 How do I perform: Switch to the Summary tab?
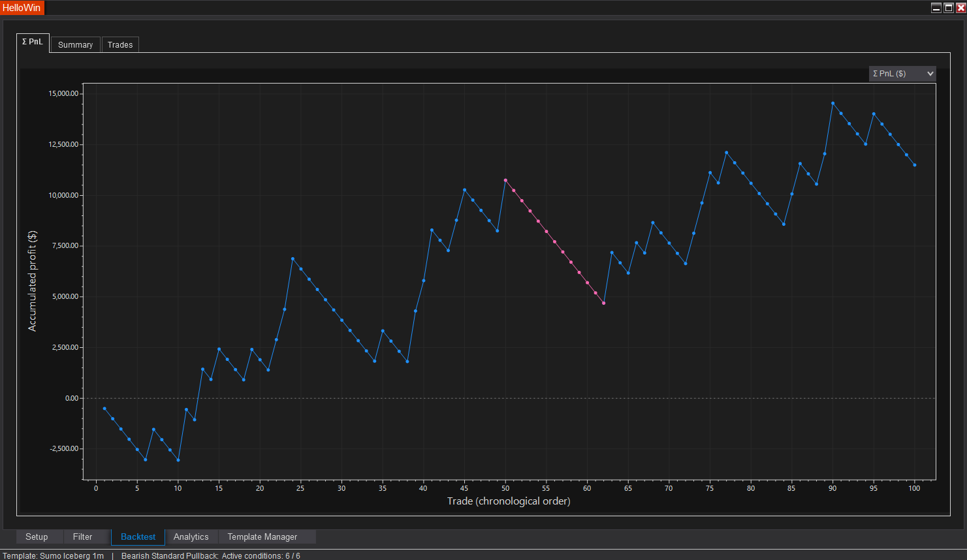click(x=75, y=44)
